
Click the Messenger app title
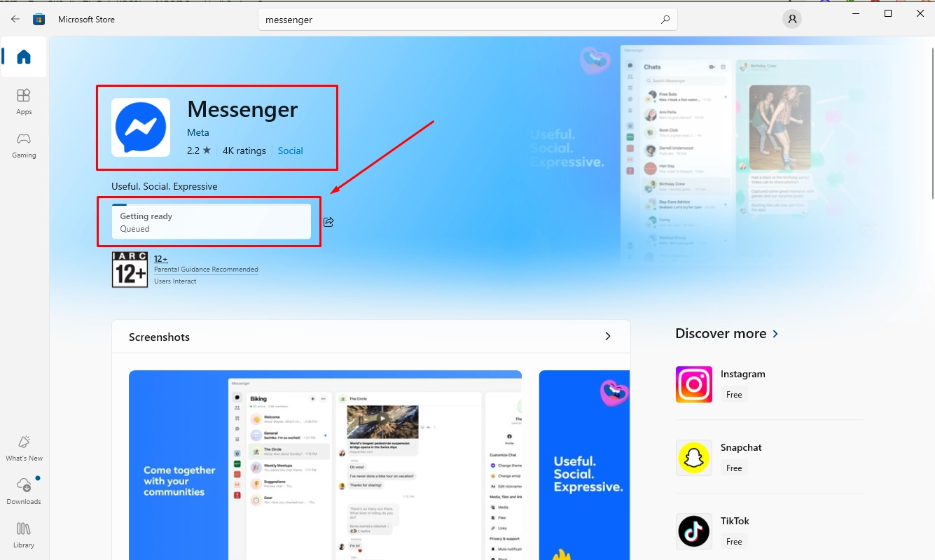click(242, 108)
